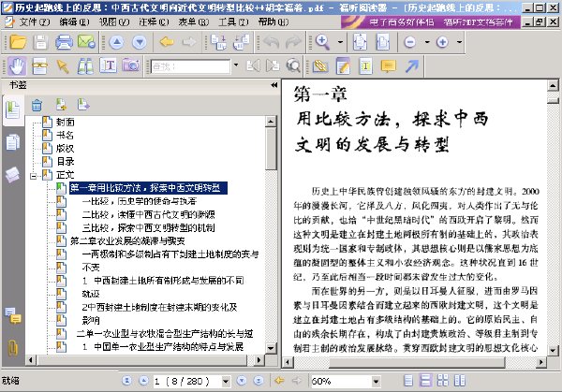Go to next page with down arrow
Screen dimensions: 562x392
click(x=140, y=42)
